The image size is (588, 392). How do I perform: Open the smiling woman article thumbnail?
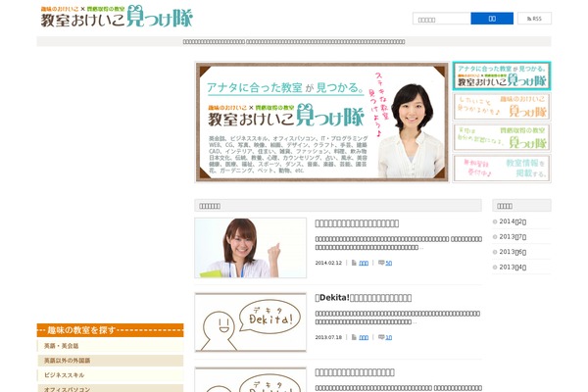click(x=251, y=248)
